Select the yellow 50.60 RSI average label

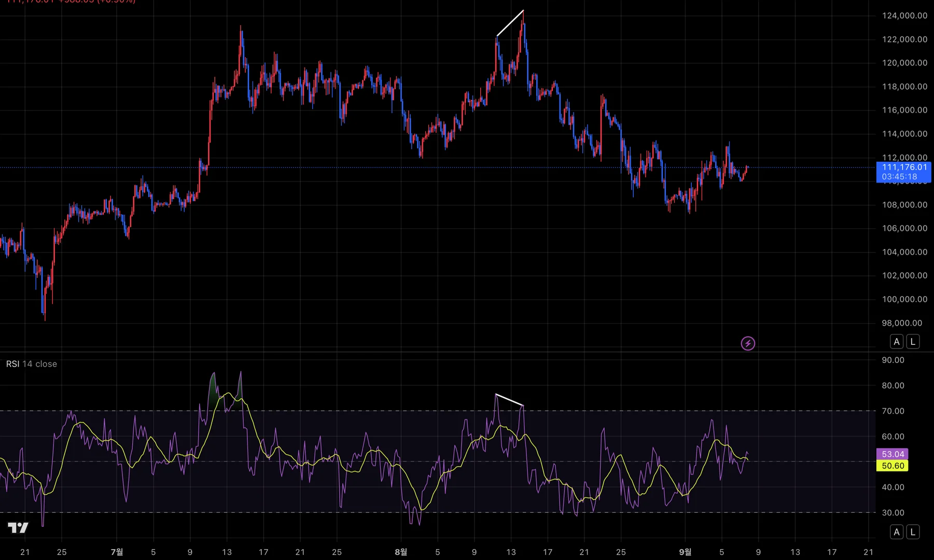pos(892,466)
